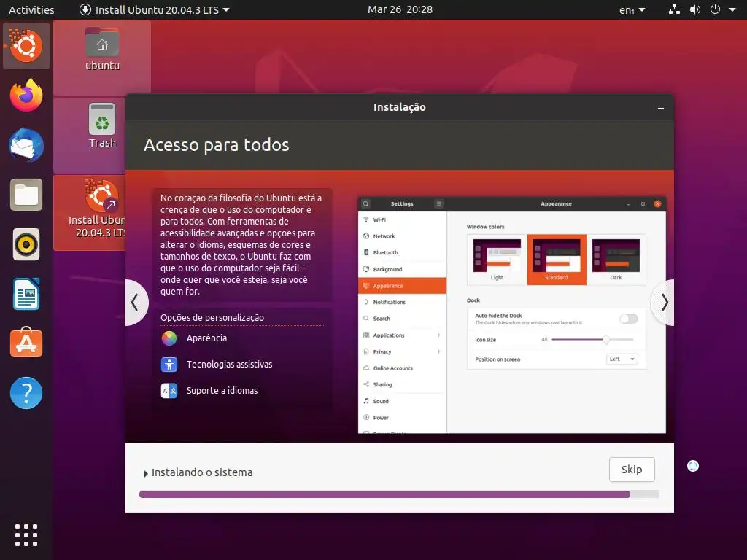
Task: Open the Activities overview
Action: tap(31, 9)
